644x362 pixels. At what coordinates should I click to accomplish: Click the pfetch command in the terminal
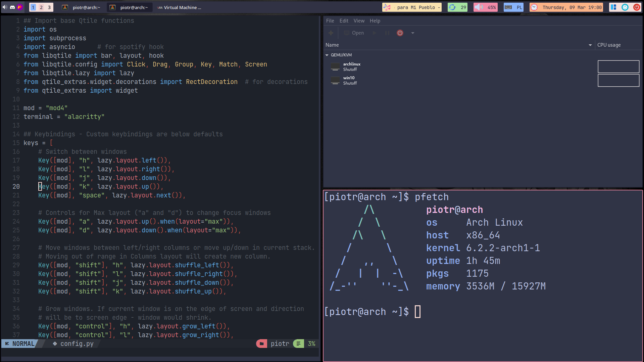[x=432, y=197]
